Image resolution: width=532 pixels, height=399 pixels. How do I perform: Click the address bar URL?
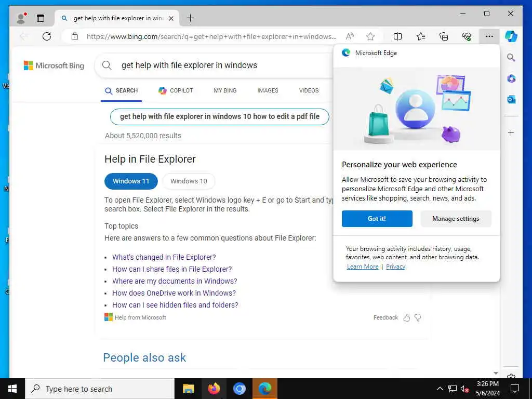tap(211, 36)
